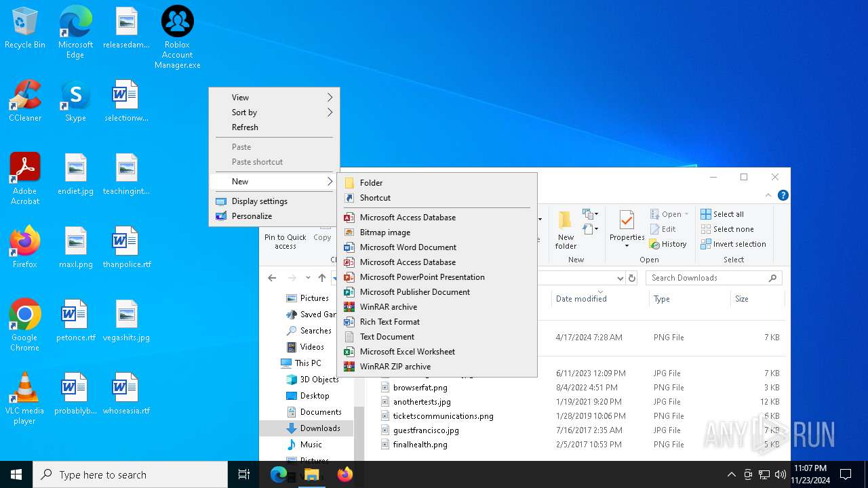The width and height of the screenshot is (868, 488).
Task: Click taskbar search box
Action: coord(130,474)
